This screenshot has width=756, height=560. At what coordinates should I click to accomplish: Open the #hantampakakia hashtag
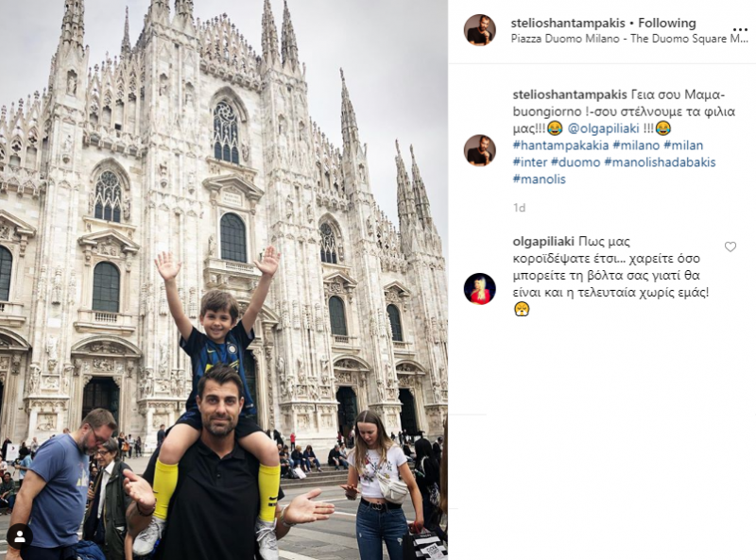click(x=560, y=145)
